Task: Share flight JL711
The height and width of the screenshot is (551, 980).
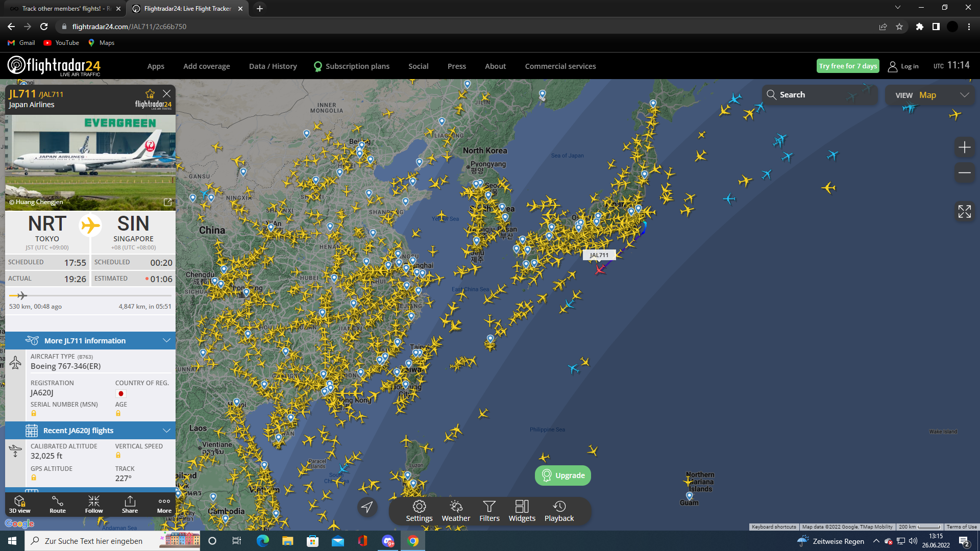Action: [130, 504]
